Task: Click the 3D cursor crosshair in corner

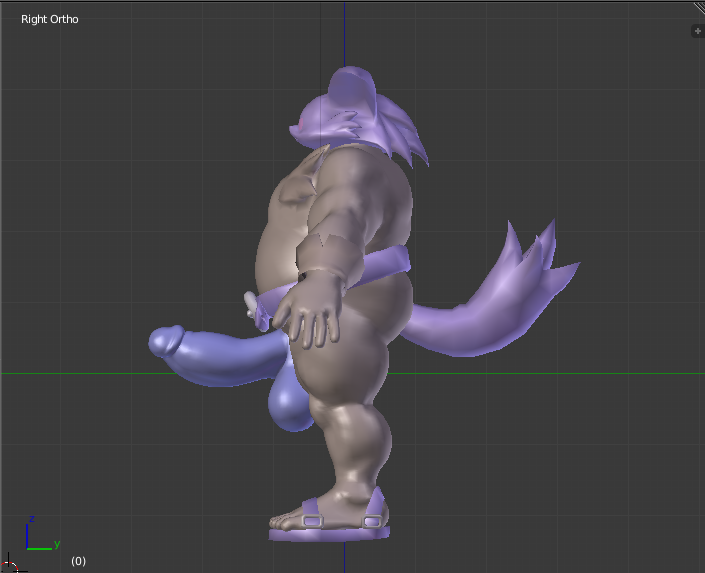Action: pyautogui.click(x=9, y=565)
